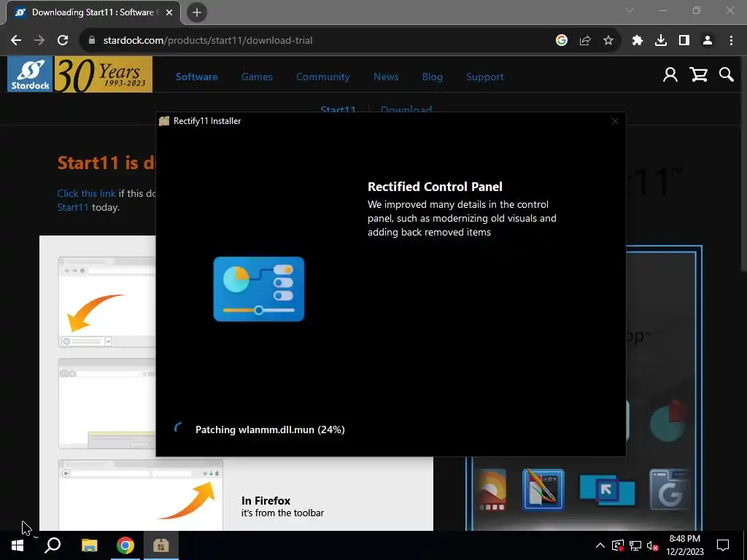Follow the 'Click this link' hyperlink
The height and width of the screenshot is (560, 747).
[x=86, y=193]
